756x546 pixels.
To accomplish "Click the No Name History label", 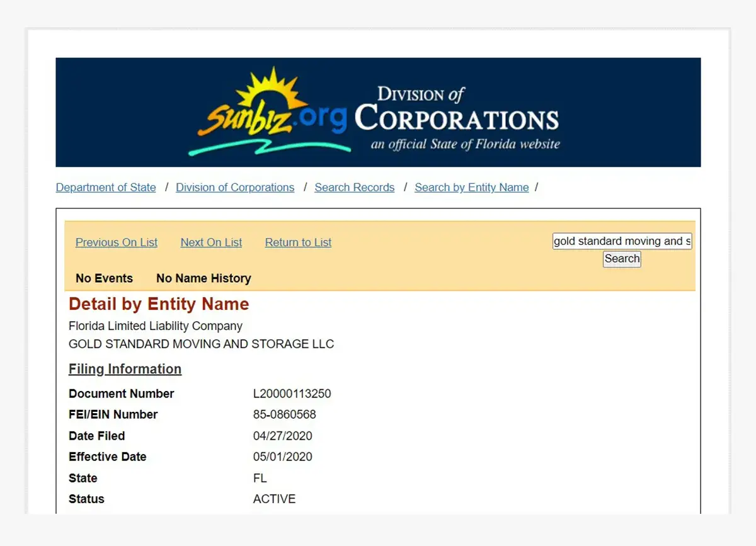I will [203, 278].
